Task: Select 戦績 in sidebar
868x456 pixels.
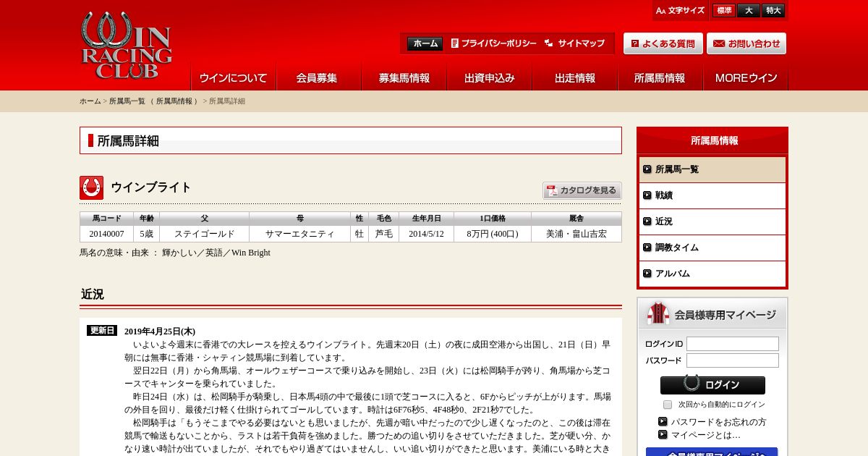Action: coord(712,195)
